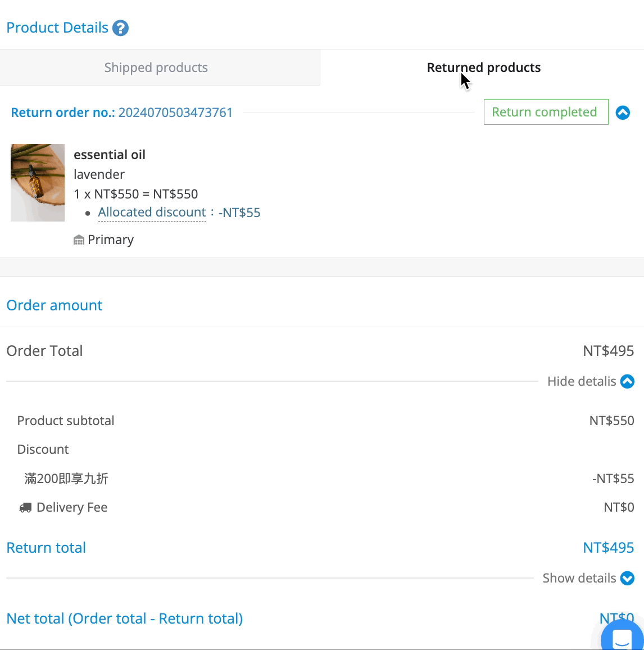Click the Primary warehouse icon
Image resolution: width=644 pixels, height=650 pixels.
pos(79,240)
